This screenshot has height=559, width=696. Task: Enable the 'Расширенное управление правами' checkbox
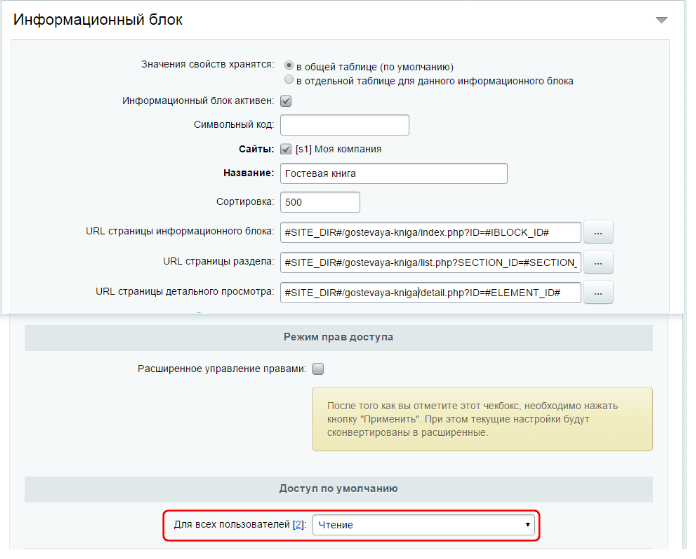(318, 368)
